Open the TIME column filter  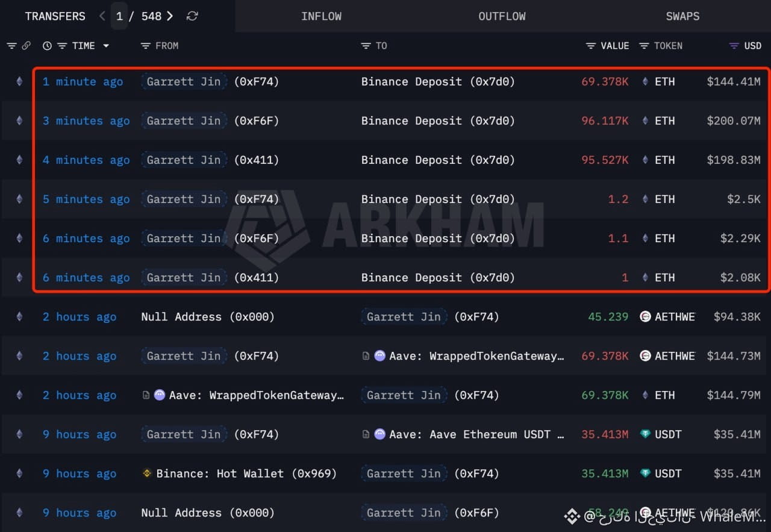coord(62,46)
